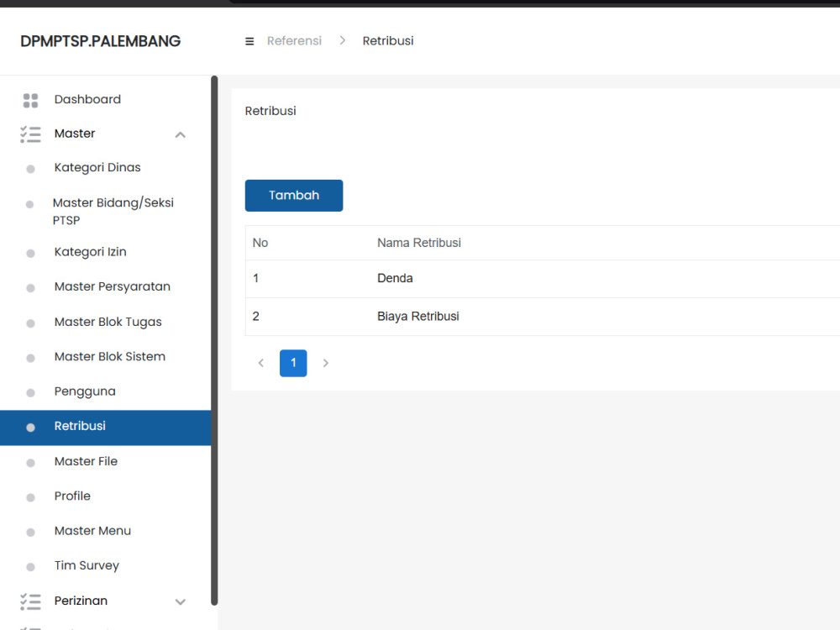This screenshot has height=630, width=840.
Task: Select the Denda table row
Action: point(542,279)
